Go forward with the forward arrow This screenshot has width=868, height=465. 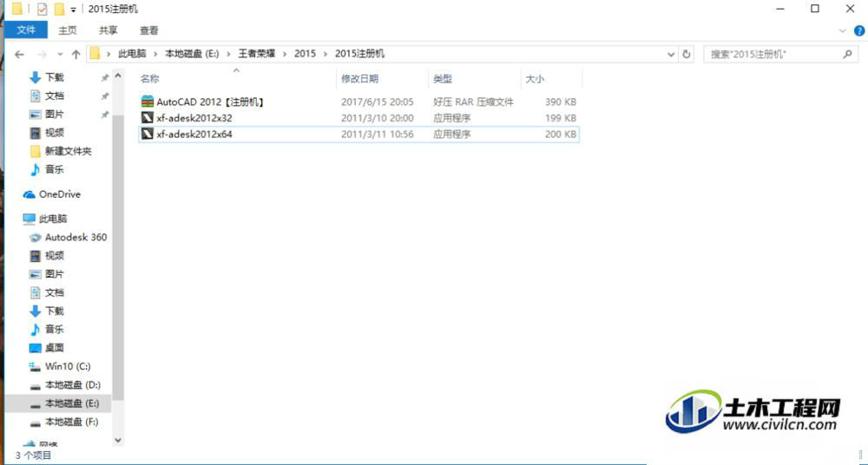point(42,55)
